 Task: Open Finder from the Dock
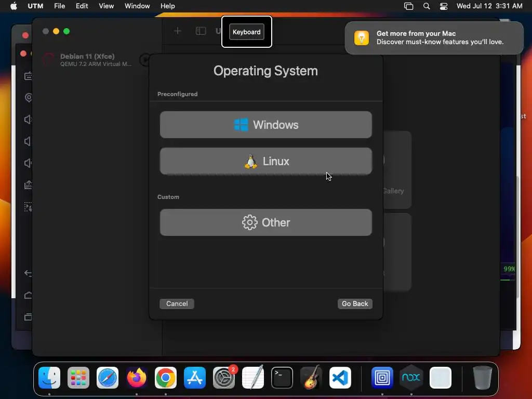pos(49,378)
